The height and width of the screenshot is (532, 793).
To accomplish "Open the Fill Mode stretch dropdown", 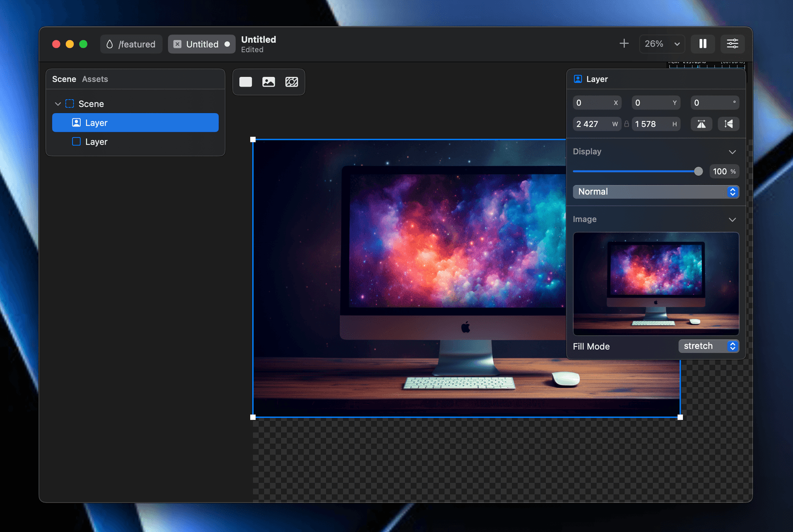I will point(709,346).
